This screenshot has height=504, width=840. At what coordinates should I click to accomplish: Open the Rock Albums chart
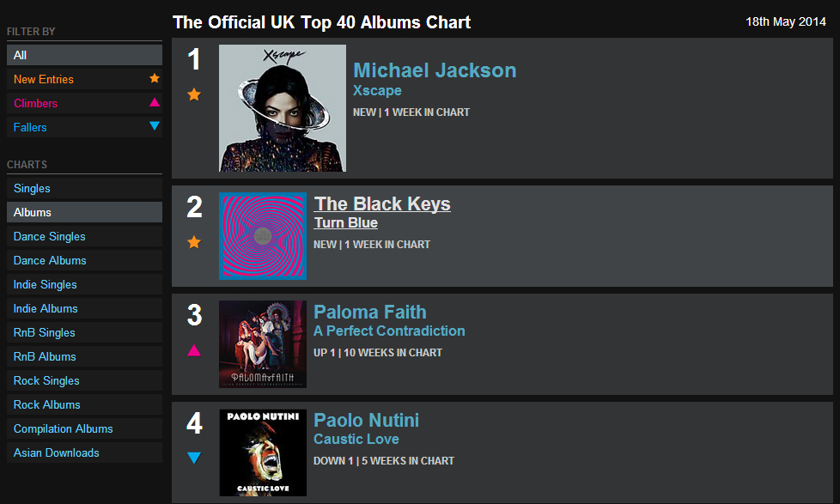coord(47,404)
